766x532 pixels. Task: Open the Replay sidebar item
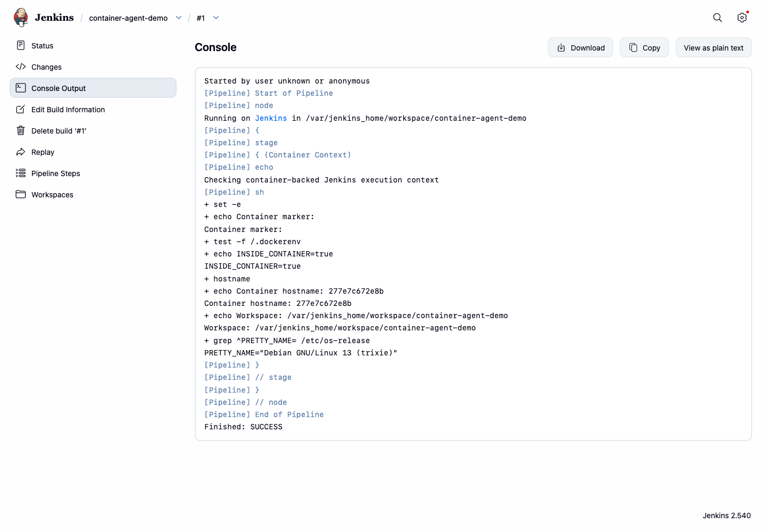93,152
